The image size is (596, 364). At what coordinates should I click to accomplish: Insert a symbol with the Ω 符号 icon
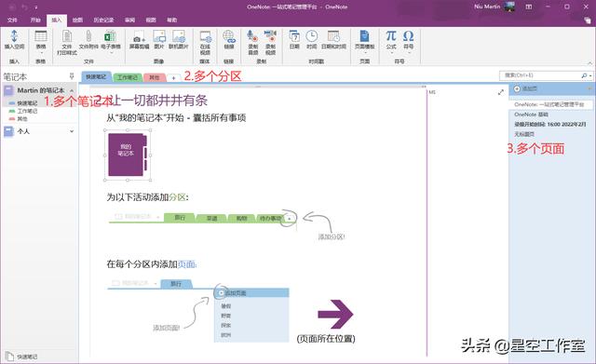pos(408,36)
